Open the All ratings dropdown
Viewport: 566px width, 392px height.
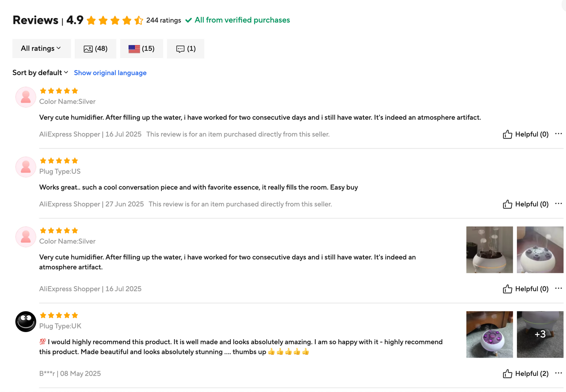pyautogui.click(x=41, y=49)
